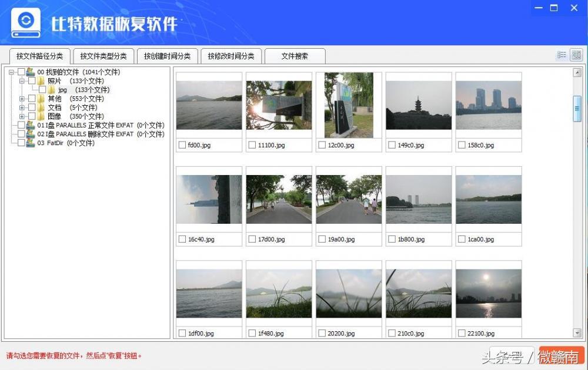Expand the 其他 folder node
The width and height of the screenshot is (588, 370).
click(x=22, y=99)
